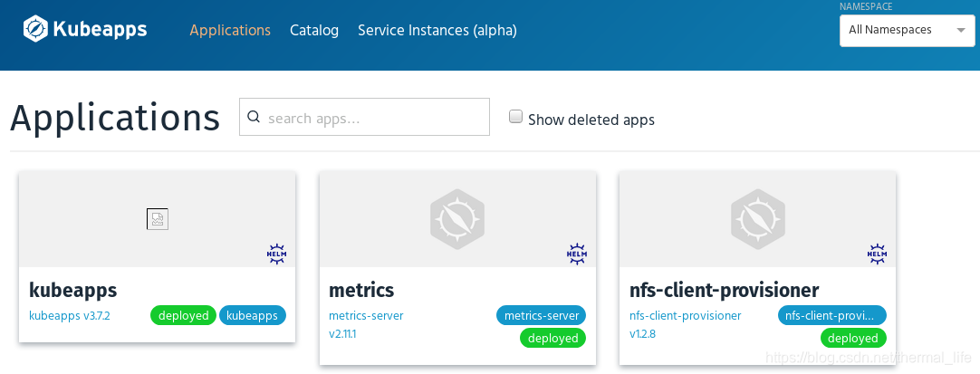Click the metrics-server chart name text
980x374 pixels.
click(366, 316)
